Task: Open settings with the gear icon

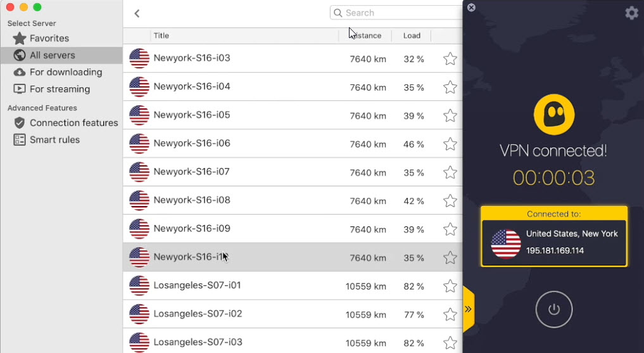Action: pyautogui.click(x=631, y=13)
